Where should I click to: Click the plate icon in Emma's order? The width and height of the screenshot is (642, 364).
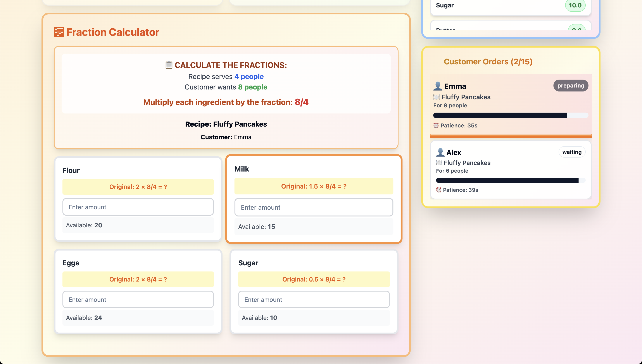point(437,97)
